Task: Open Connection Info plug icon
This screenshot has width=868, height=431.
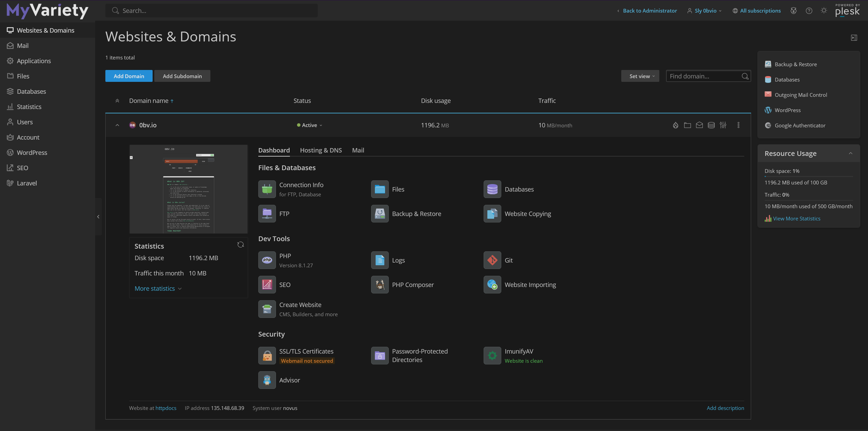Action: [267, 189]
